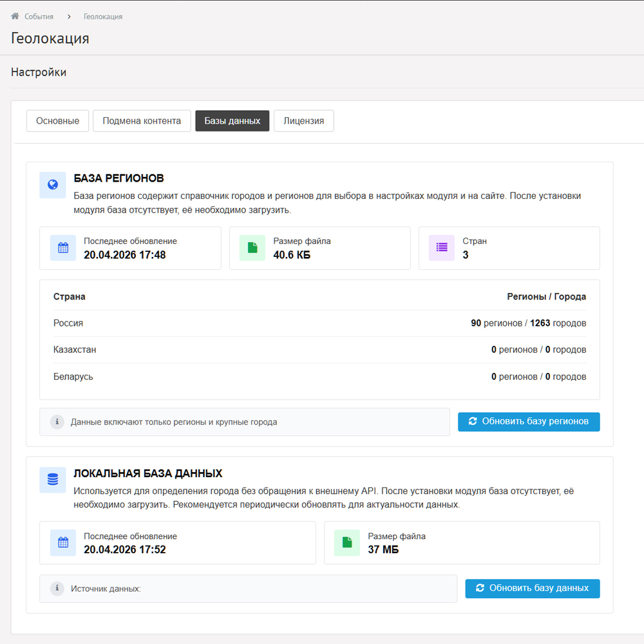Click info icon beside regions data note
The image size is (644, 644).
click(x=57, y=422)
